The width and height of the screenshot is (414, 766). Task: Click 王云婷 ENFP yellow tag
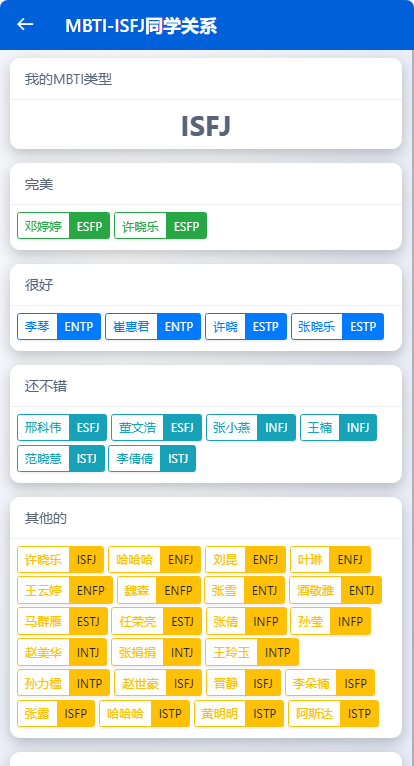coord(65,590)
